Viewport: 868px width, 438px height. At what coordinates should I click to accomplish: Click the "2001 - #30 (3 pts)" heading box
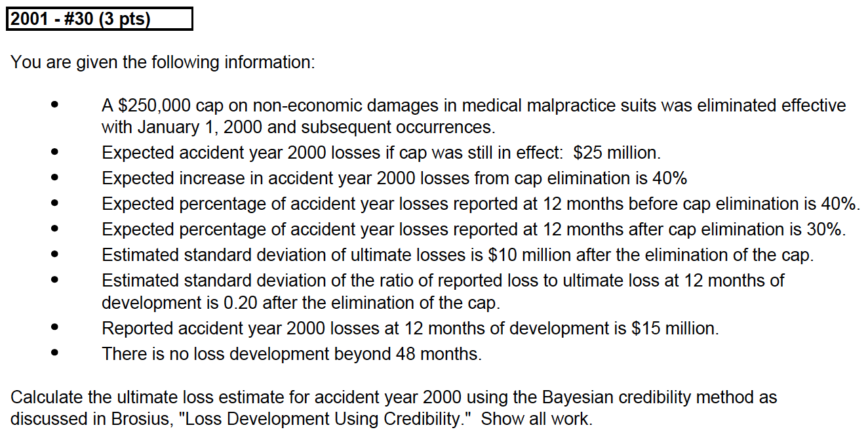coord(99,19)
